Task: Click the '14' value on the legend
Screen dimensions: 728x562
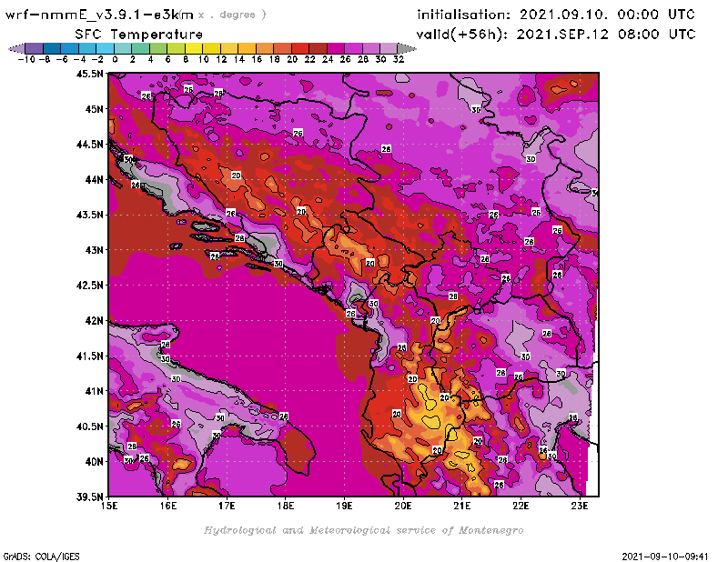Action: (x=238, y=60)
